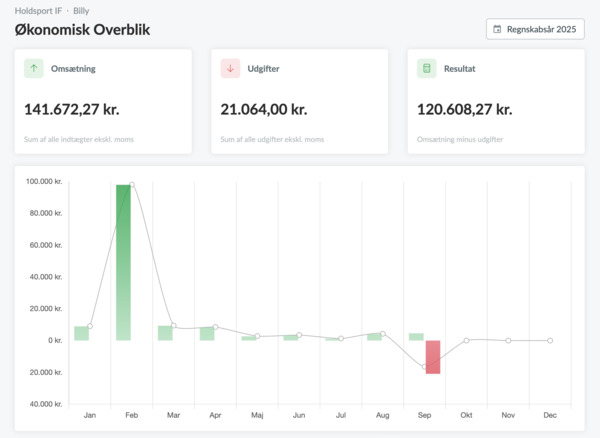Select the Resultat amount 120.608,27 kr.
Viewport: 600px width, 438px height.
(465, 109)
